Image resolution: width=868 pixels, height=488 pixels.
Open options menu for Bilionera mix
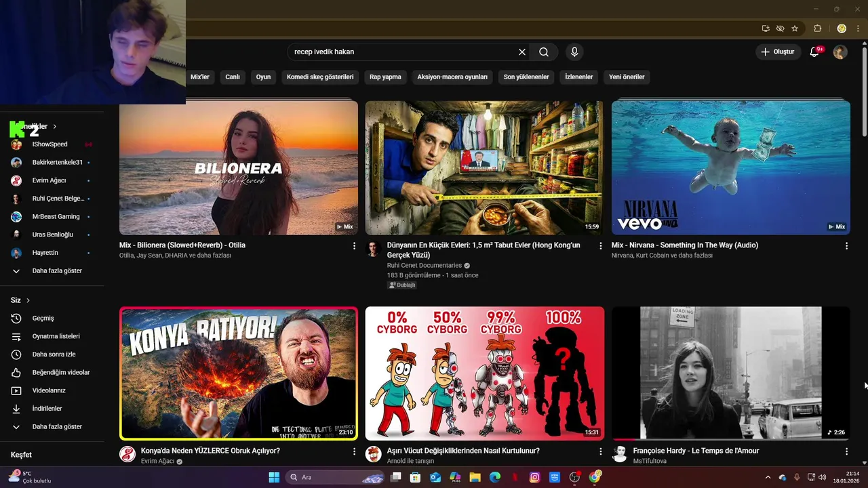tap(354, 246)
